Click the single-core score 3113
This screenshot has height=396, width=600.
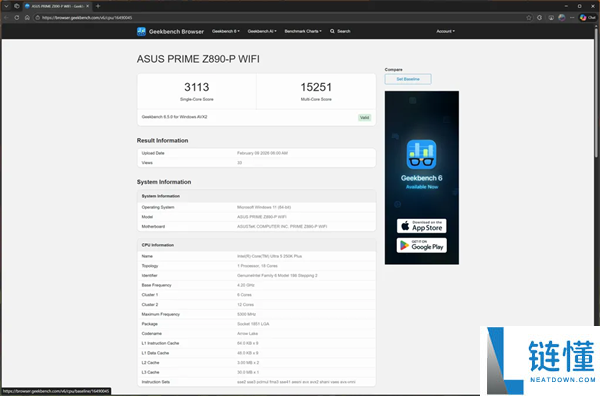click(x=197, y=87)
